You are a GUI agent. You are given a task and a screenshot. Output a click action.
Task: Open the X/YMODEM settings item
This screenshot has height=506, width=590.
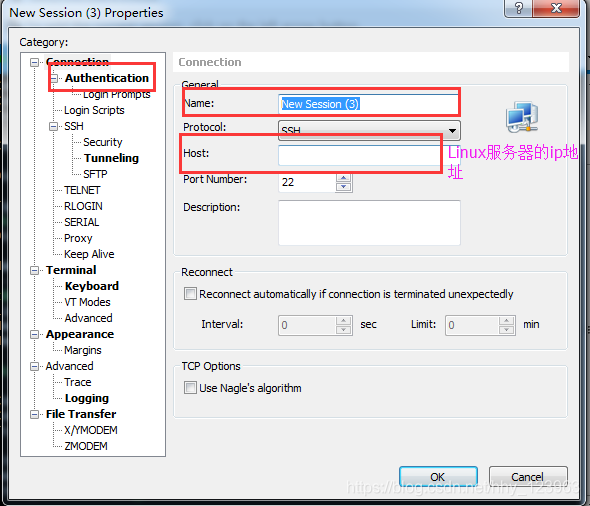pos(91,430)
